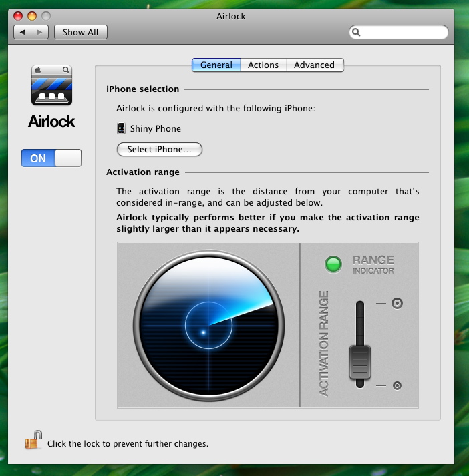The image size is (469, 476).
Task: Click the iPhone selection section heading
Action: [x=143, y=89]
